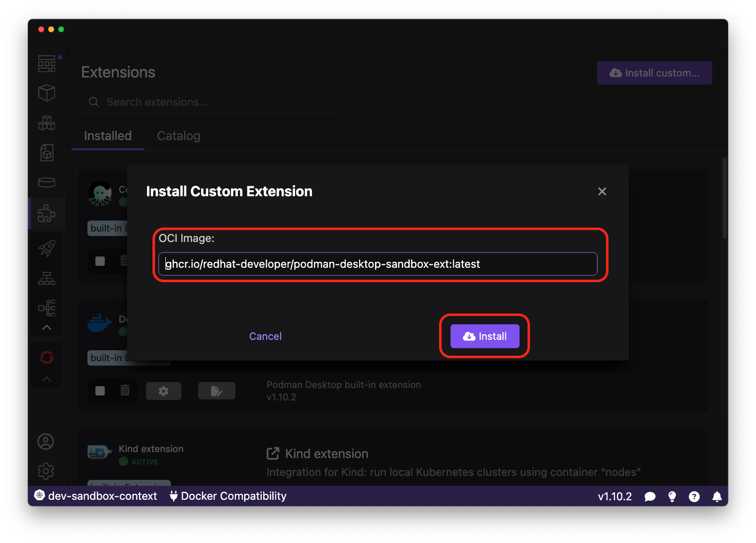Click the dev-sandbox-context Kubernetes status item
Image resolution: width=756 pixels, height=543 pixels.
pos(95,496)
